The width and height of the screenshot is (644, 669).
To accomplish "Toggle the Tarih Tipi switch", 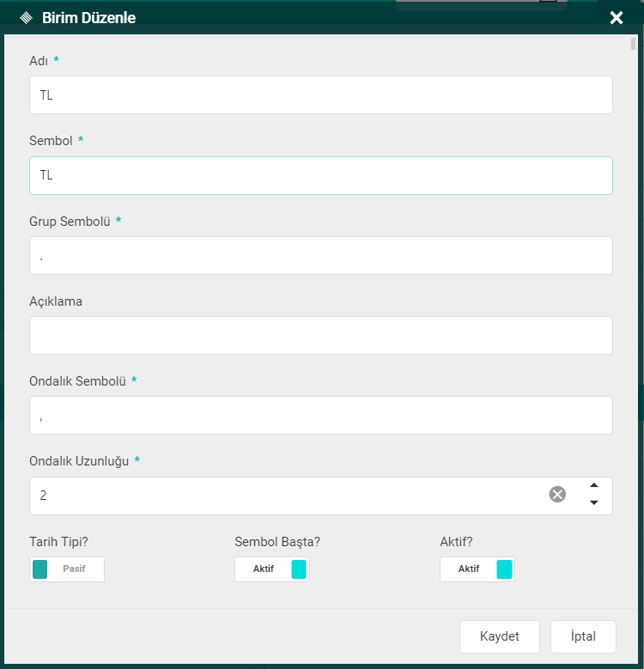I will coord(67,569).
